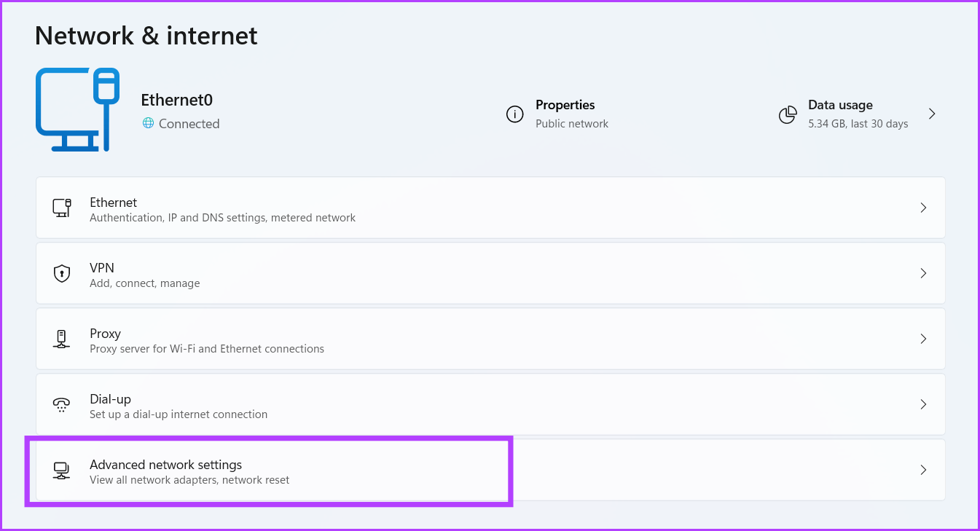Click the Connected globe icon under Ethernet0
Screen dimensions: 980x531
point(149,123)
